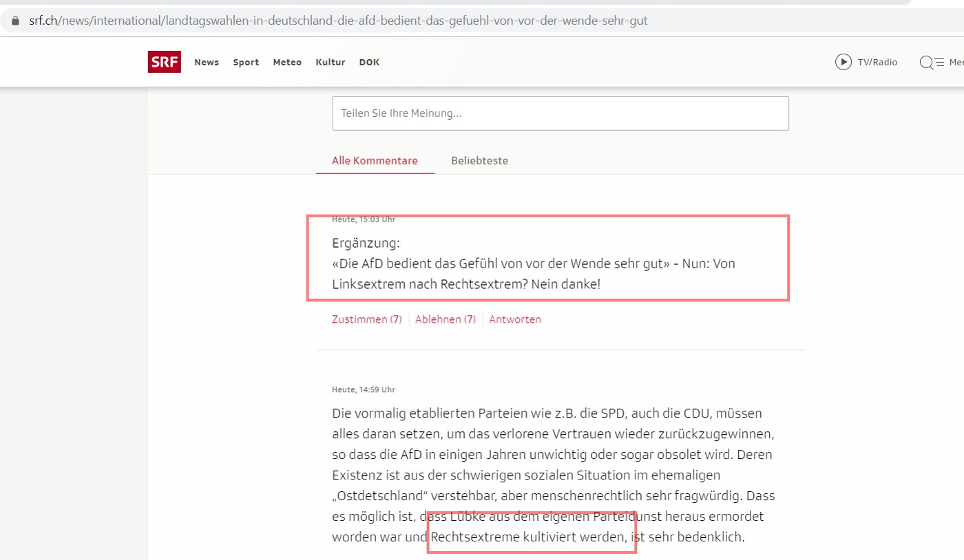
Task: Navigate to the Kultur section
Action: [x=330, y=63]
